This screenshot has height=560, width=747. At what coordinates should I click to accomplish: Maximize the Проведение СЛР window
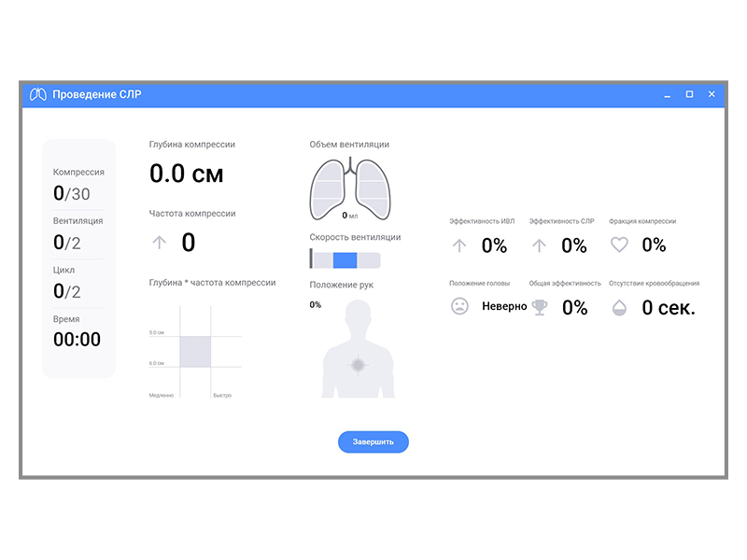tap(689, 94)
